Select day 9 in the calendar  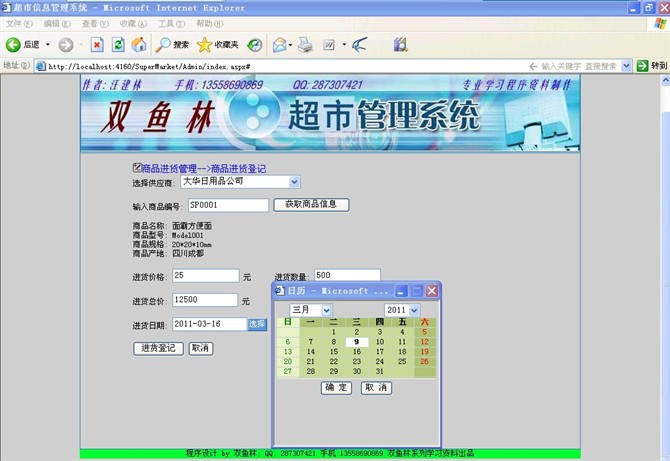357,342
